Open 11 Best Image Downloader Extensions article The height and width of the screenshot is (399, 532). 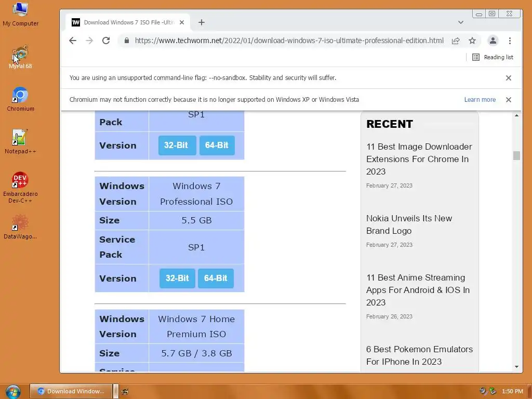point(419,159)
